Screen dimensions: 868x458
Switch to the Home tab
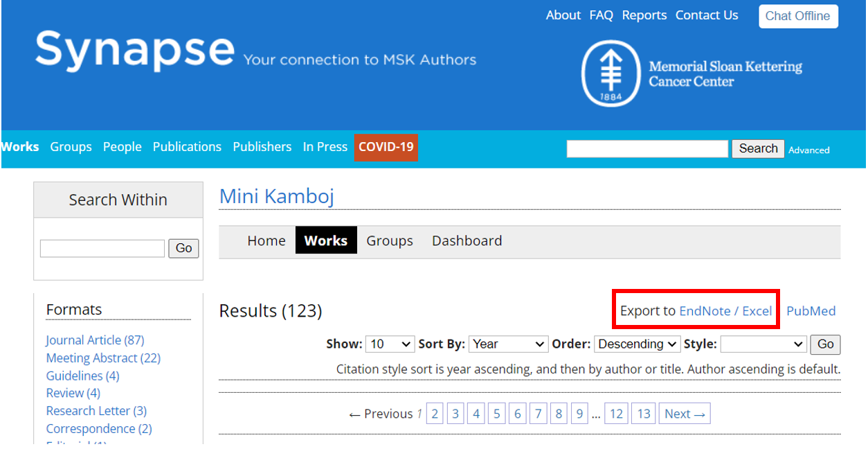coord(266,240)
